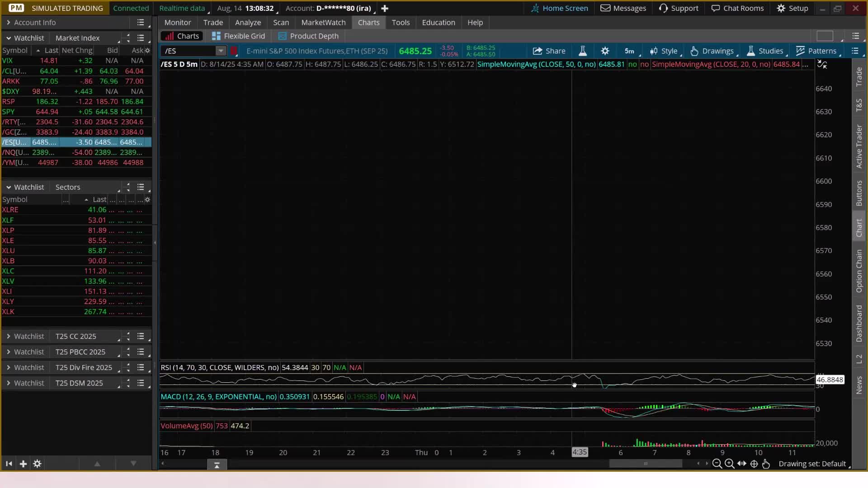Click the horizontal chart scrollbar thumb
This screenshot has width=868, height=488.
(x=645, y=464)
